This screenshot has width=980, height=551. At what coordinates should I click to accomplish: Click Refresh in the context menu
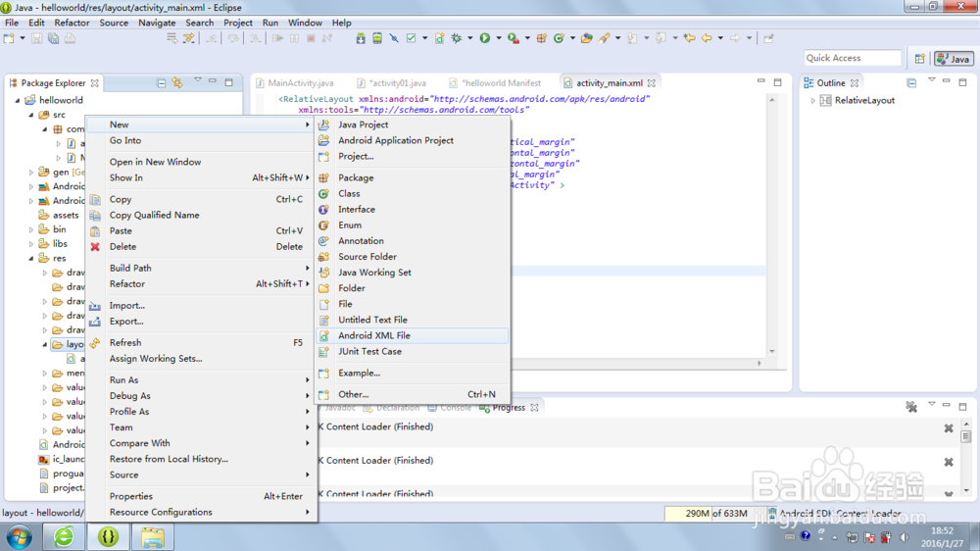(200, 343)
